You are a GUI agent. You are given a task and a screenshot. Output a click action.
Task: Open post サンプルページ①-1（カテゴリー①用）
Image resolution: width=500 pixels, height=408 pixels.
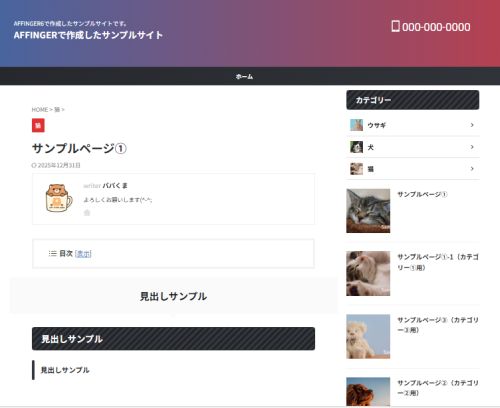(438, 262)
